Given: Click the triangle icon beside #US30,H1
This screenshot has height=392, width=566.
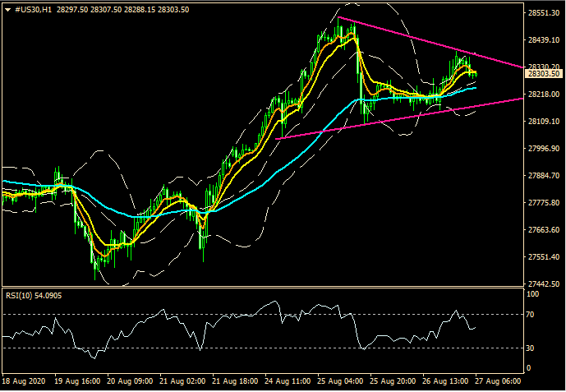Looking at the screenshot, I should coord(7,9).
